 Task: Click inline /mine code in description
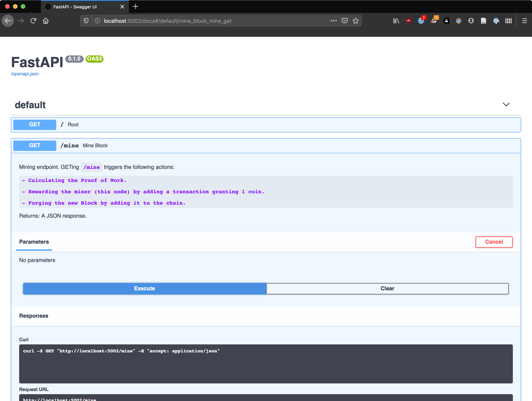(x=91, y=167)
